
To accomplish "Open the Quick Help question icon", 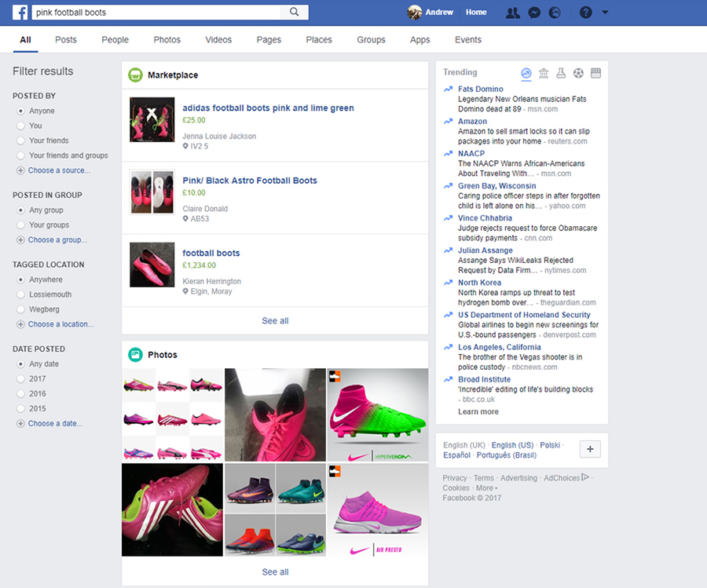I will [x=586, y=13].
